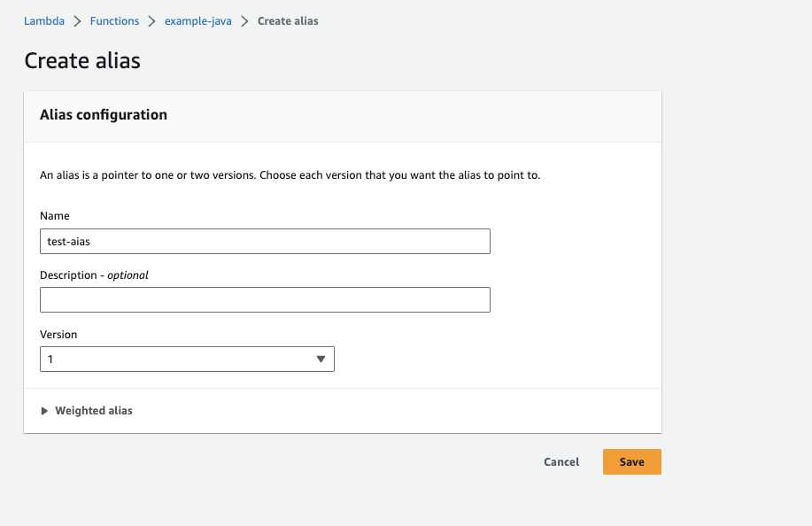Click the Name field label

[x=55, y=216]
